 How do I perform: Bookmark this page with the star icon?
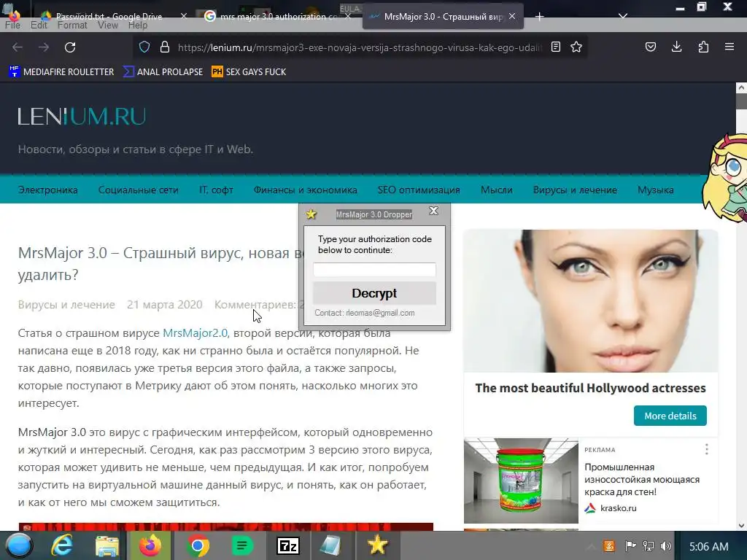(576, 47)
